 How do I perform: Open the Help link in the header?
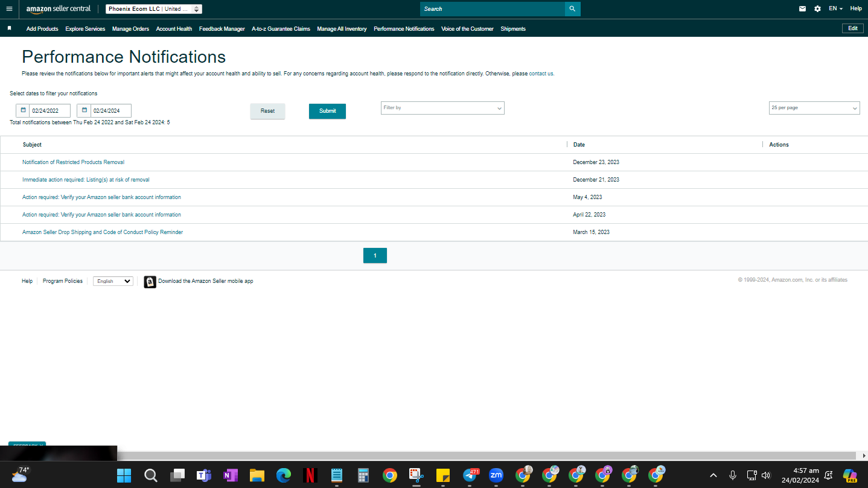click(856, 9)
